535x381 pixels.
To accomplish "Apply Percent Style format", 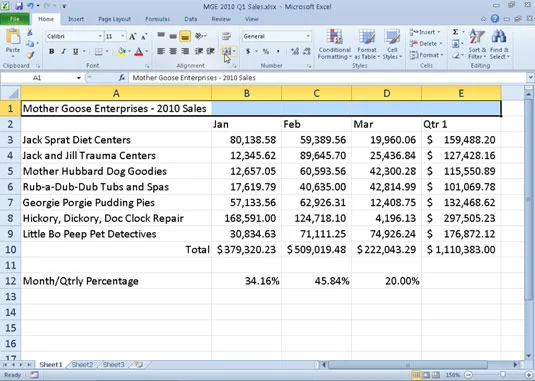I will point(266,52).
